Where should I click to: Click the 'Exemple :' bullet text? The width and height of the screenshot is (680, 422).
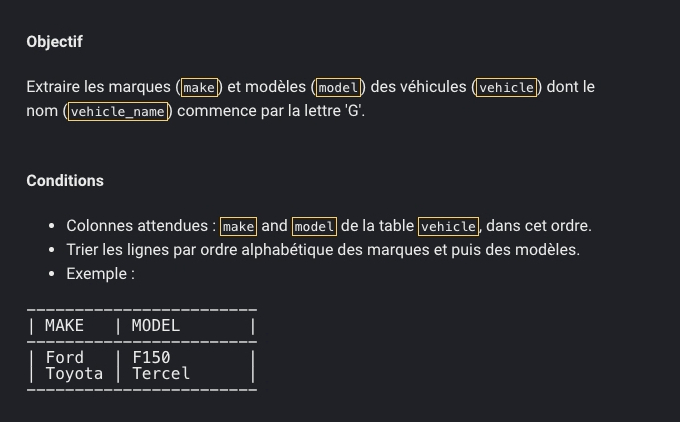pos(101,274)
